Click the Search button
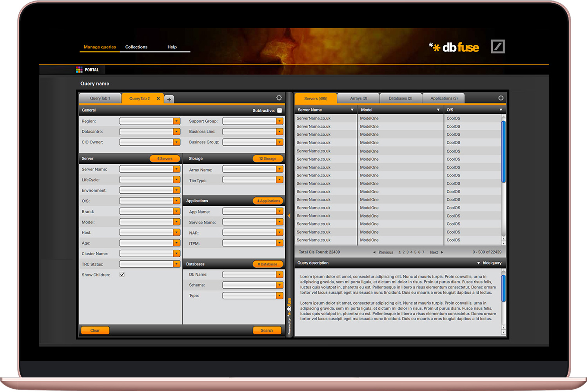 click(267, 330)
